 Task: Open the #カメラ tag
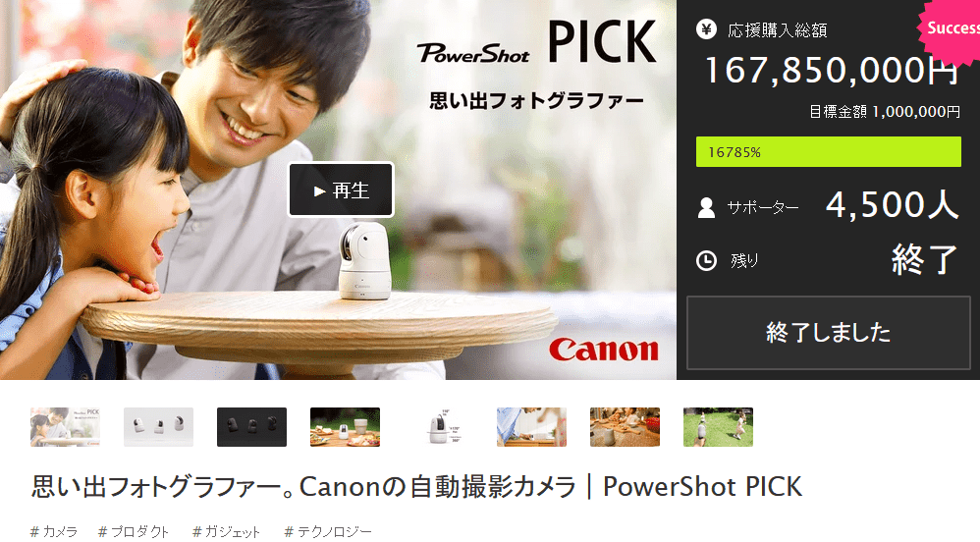(x=54, y=532)
